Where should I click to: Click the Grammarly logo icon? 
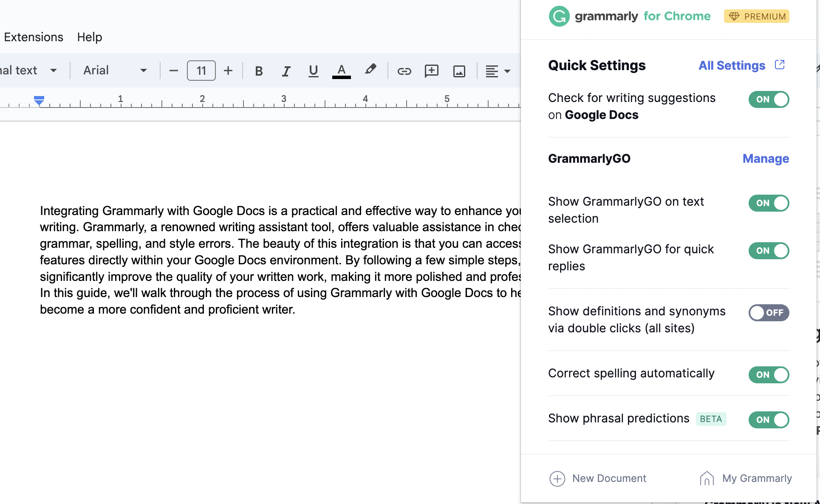click(559, 16)
